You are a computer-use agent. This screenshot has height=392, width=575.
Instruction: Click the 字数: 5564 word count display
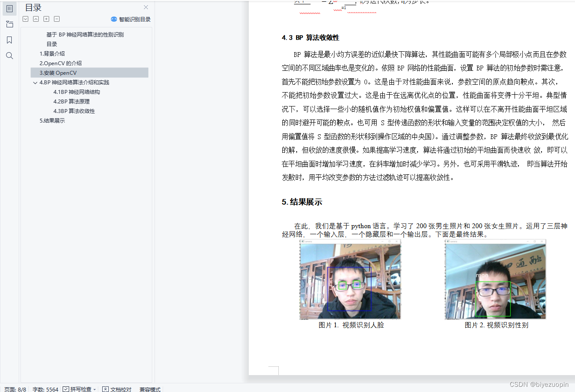tap(45, 389)
